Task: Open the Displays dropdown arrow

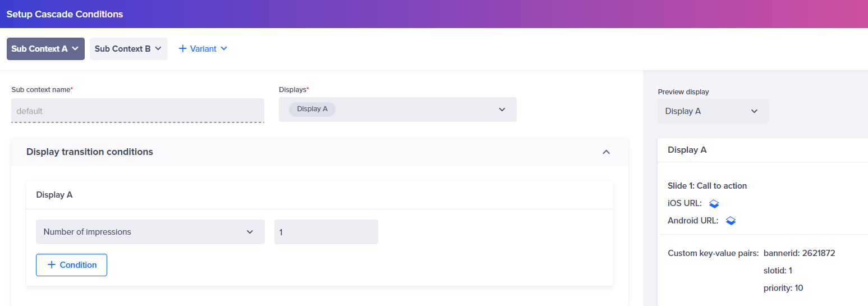Action: click(x=502, y=109)
